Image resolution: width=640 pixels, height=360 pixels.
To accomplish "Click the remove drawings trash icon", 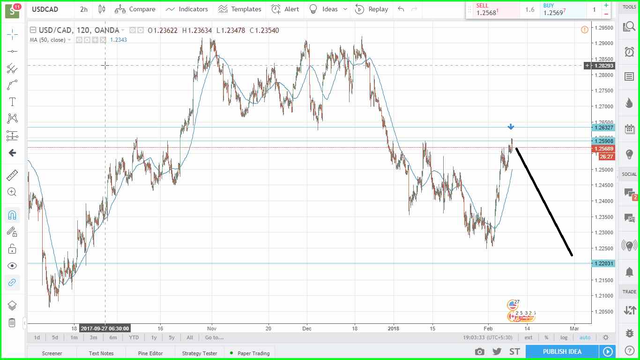I will click(12, 322).
